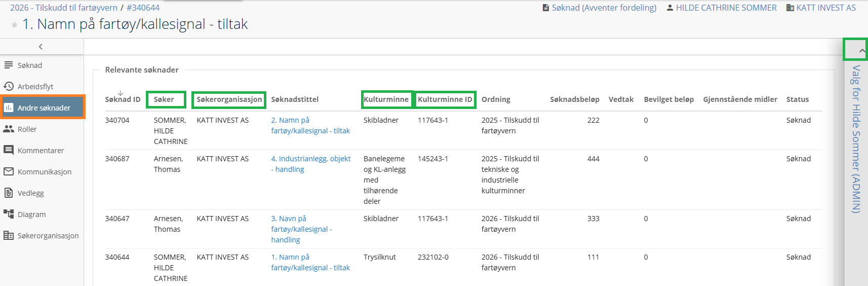Go to 2026 - Tilskudd til fartøyvern breadcrumb

(x=64, y=8)
